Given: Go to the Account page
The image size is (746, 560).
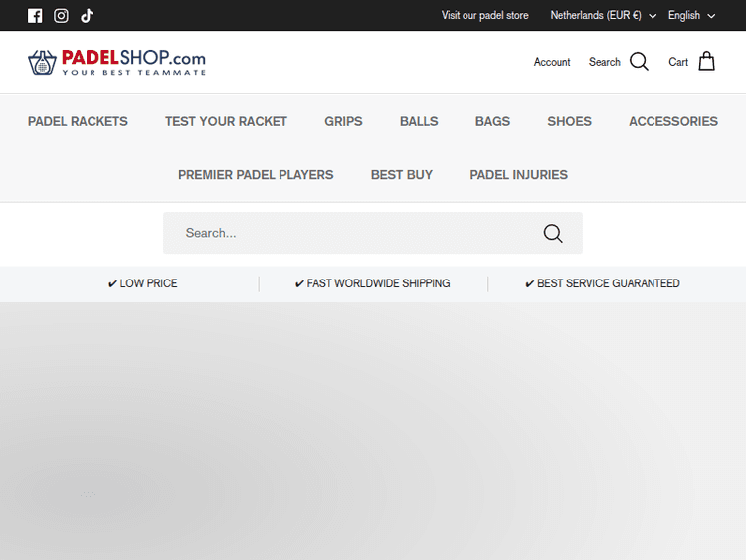Looking at the screenshot, I should (552, 62).
